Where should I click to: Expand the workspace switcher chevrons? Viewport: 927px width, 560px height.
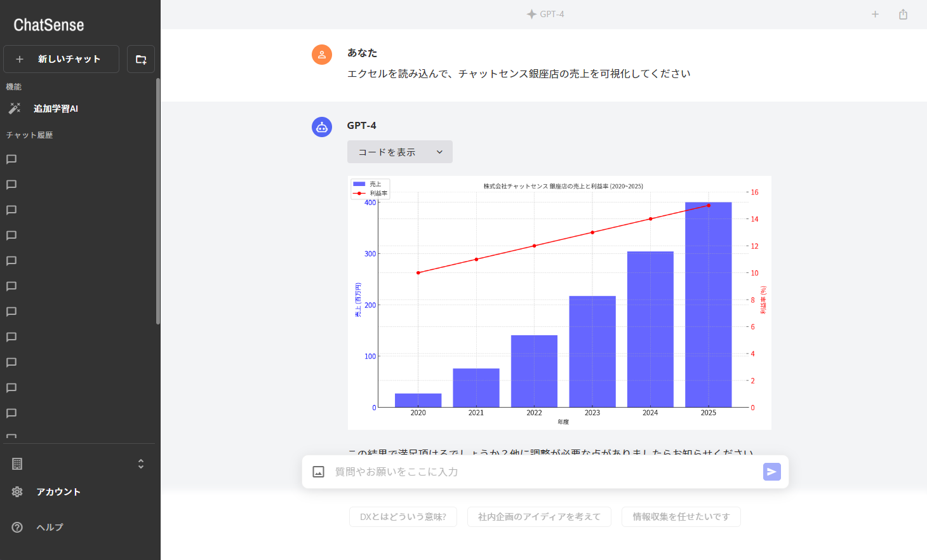(140, 463)
